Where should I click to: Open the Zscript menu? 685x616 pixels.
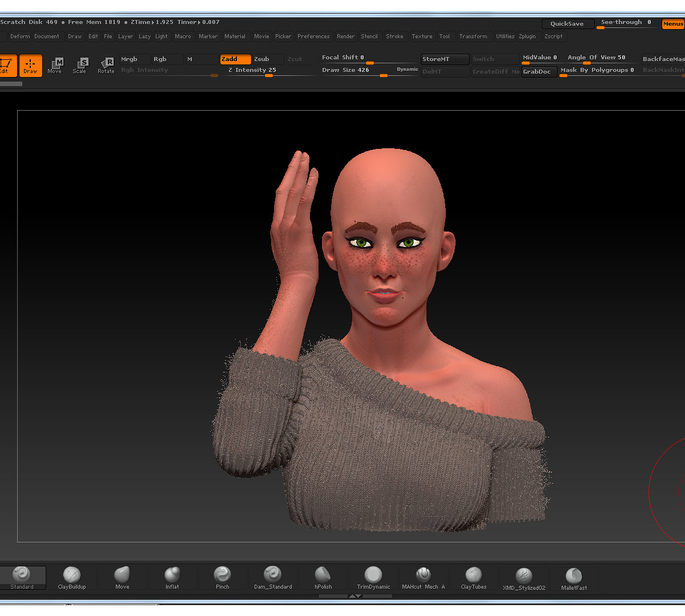[x=554, y=37]
